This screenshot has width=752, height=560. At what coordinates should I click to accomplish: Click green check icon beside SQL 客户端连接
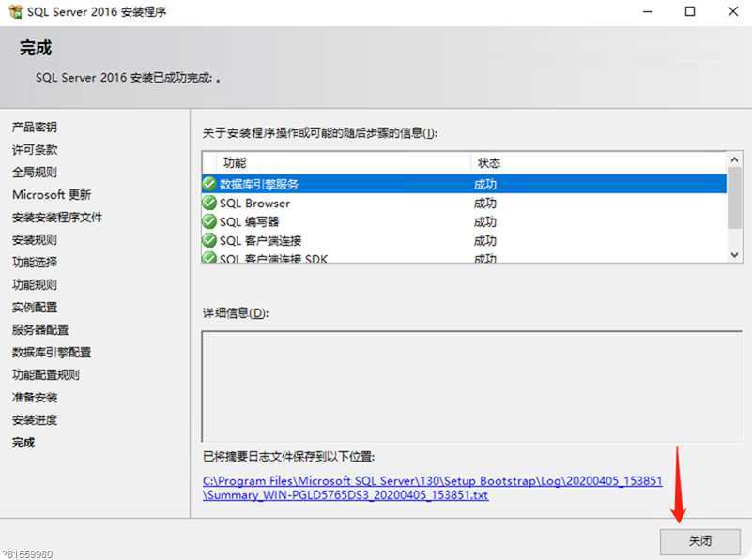(209, 240)
